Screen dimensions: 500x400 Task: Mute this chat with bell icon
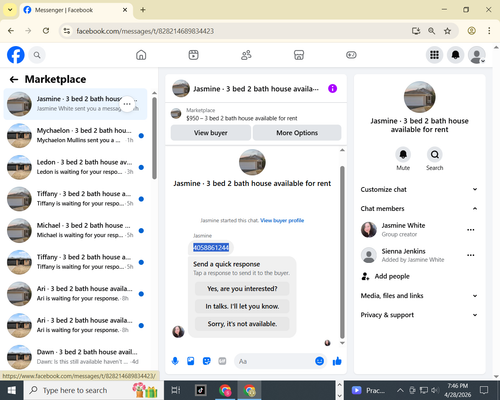click(x=403, y=154)
